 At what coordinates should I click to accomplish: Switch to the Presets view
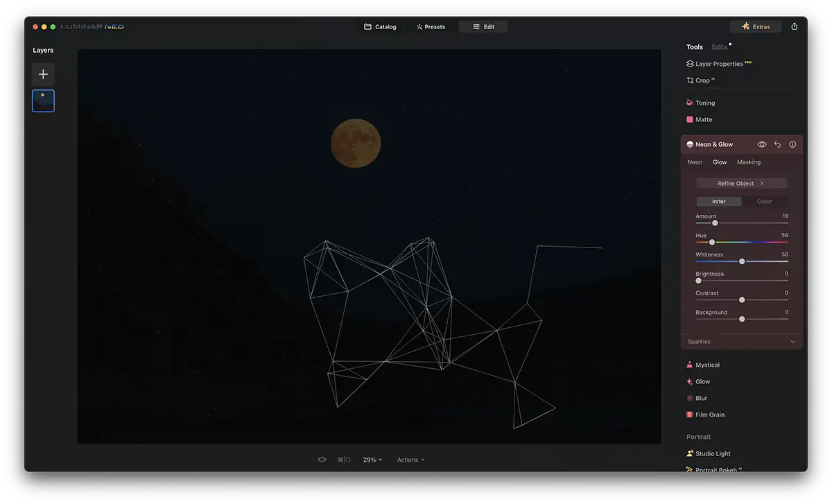pyautogui.click(x=431, y=26)
